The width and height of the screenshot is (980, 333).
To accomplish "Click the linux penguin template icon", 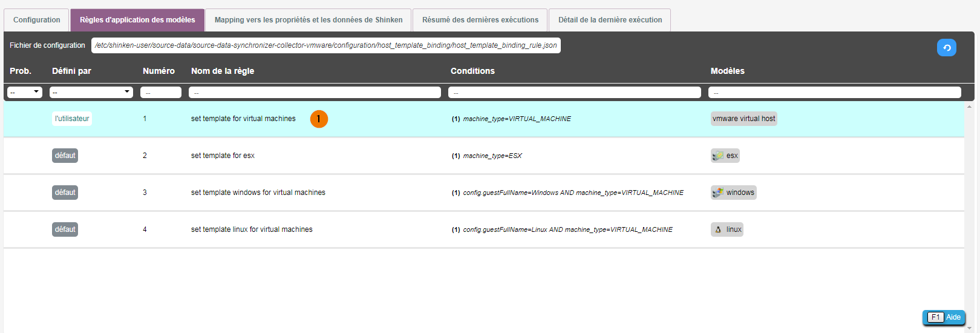I will [718, 229].
